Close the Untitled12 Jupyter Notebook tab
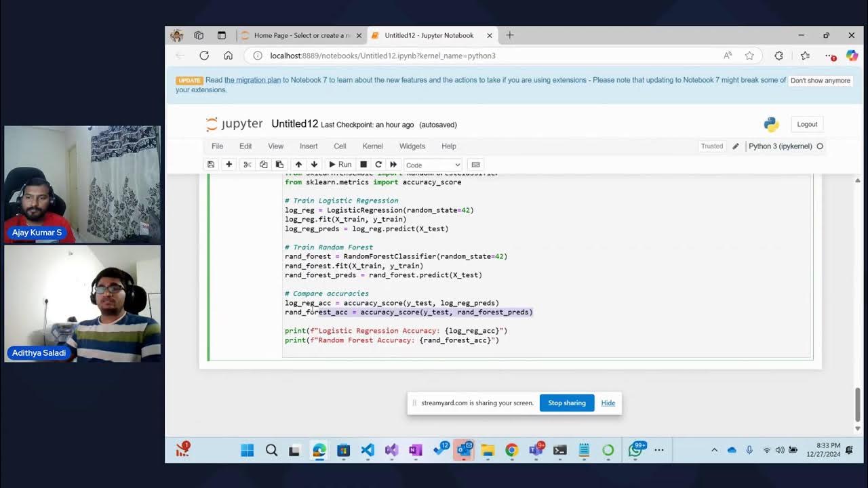 (x=489, y=35)
